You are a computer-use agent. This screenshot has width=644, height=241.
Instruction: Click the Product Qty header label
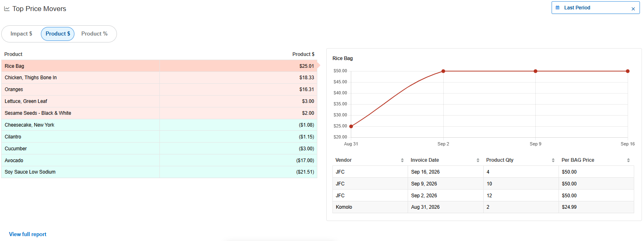click(x=500, y=160)
